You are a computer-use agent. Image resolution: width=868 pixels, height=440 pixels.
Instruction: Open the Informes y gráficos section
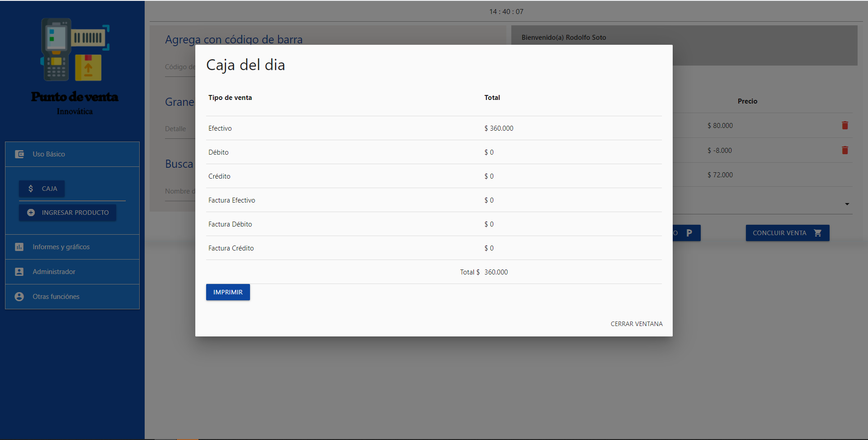pyautogui.click(x=61, y=247)
